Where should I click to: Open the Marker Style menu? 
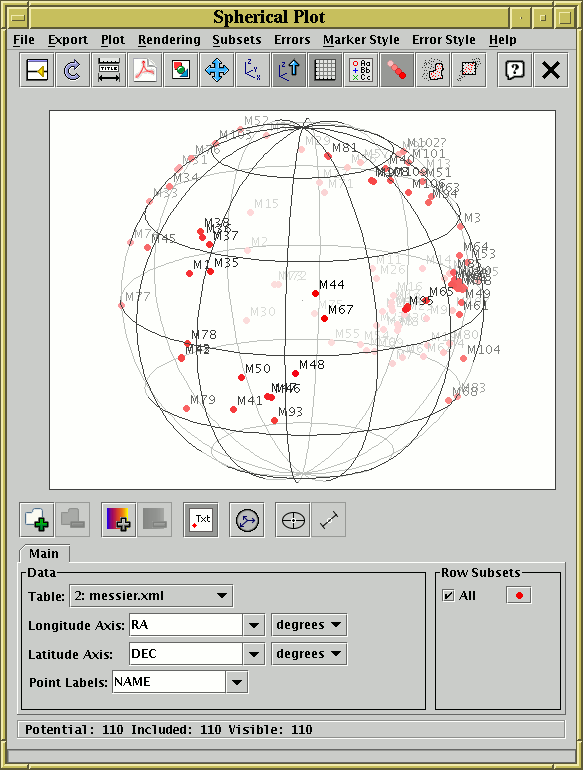361,40
